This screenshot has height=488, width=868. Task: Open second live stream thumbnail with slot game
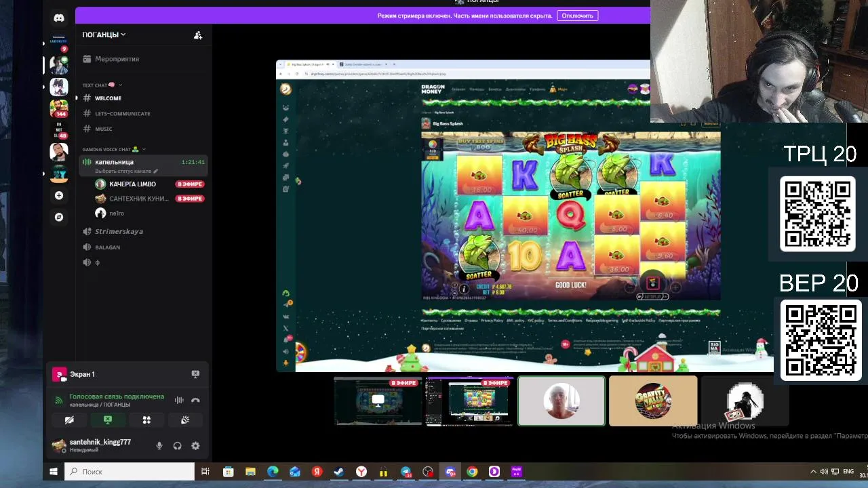point(469,401)
